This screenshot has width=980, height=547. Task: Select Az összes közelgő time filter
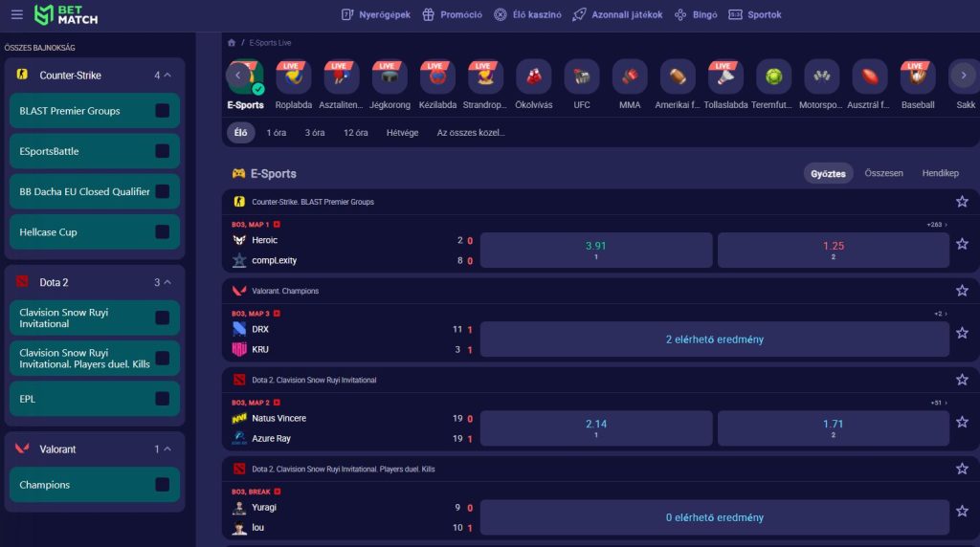pyautogui.click(x=471, y=132)
